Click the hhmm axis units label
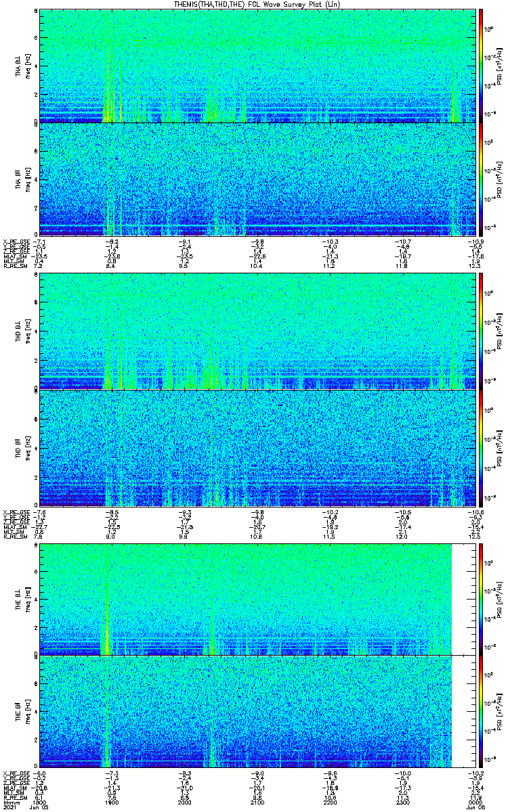Screen dimensions: 508x812 click(x=11, y=803)
